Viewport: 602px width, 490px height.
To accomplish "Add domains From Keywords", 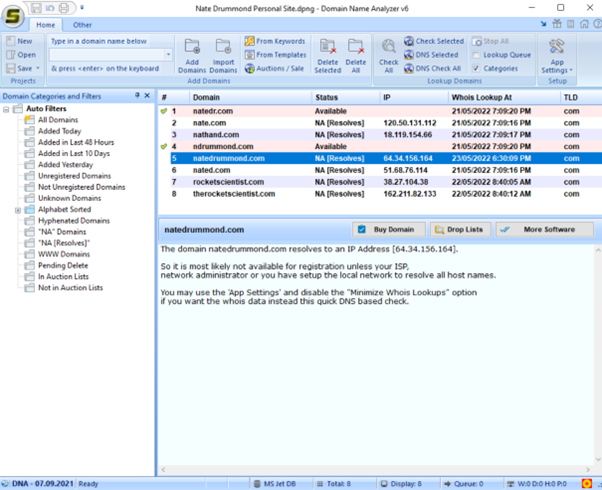I will tap(275, 41).
